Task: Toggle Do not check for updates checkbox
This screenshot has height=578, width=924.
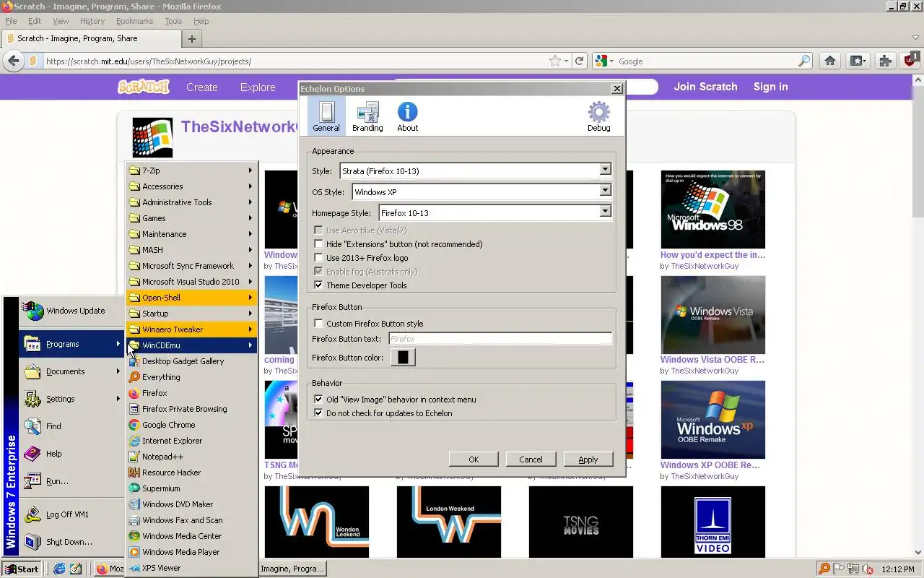Action: tap(318, 413)
